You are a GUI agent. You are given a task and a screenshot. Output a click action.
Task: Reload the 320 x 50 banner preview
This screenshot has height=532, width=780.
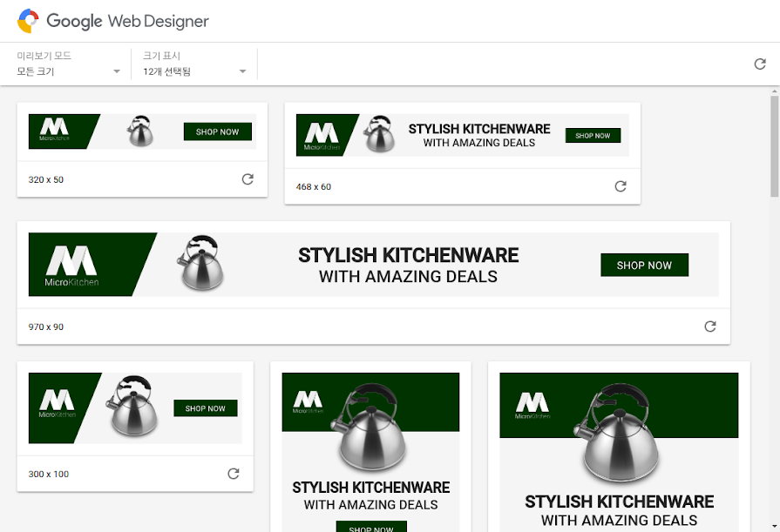(x=248, y=179)
